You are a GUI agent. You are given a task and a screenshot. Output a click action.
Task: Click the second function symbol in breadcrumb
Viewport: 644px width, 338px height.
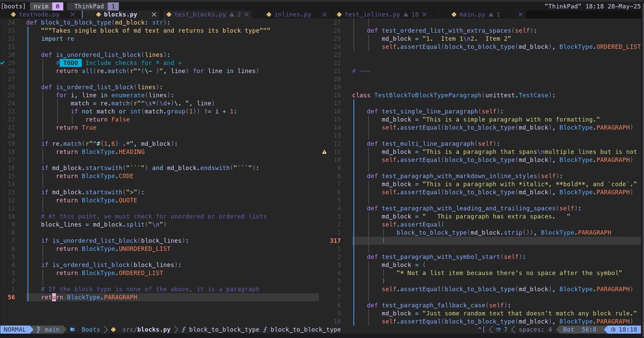tap(266, 329)
